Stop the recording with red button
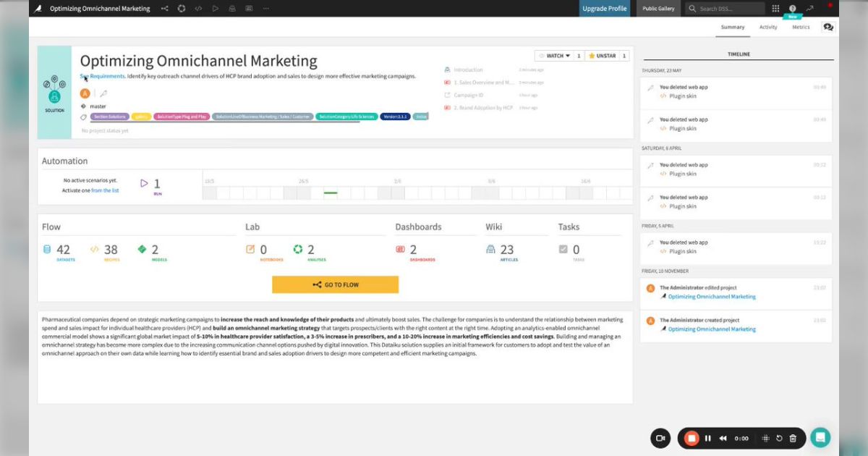The width and height of the screenshot is (868, 456). 692,438
